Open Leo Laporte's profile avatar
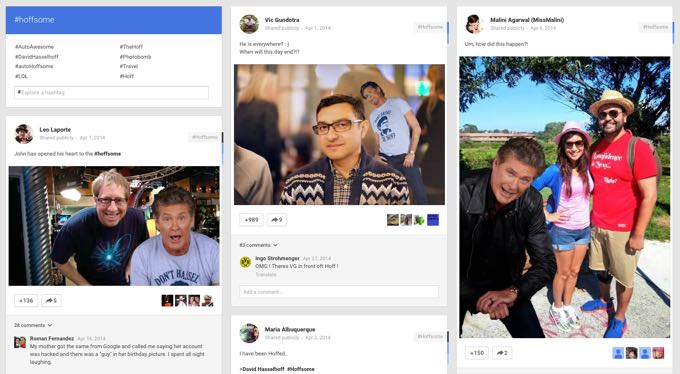This screenshot has height=374, width=680. click(23, 134)
